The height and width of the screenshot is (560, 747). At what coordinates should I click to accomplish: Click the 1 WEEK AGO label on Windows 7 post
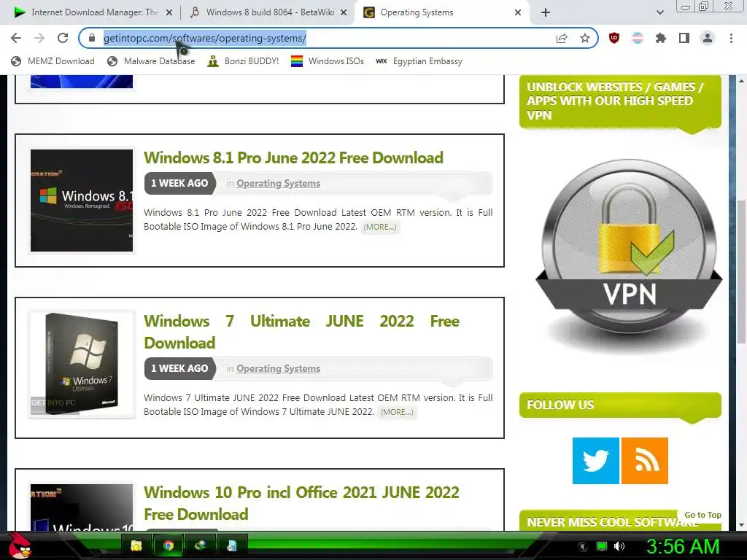[179, 368]
